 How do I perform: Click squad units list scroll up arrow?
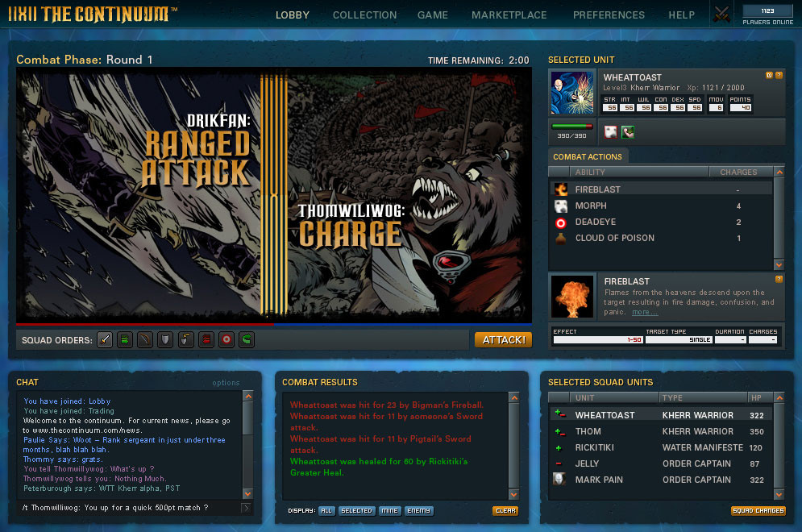pos(779,397)
